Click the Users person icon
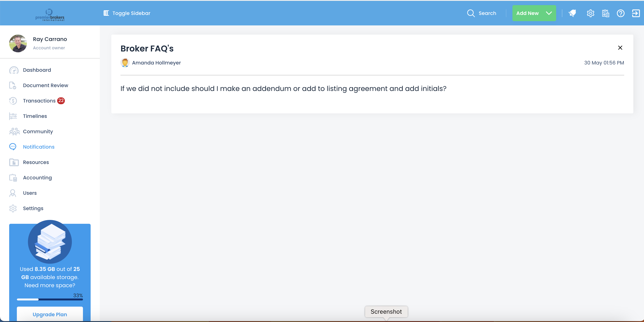The image size is (644, 322). click(x=13, y=193)
